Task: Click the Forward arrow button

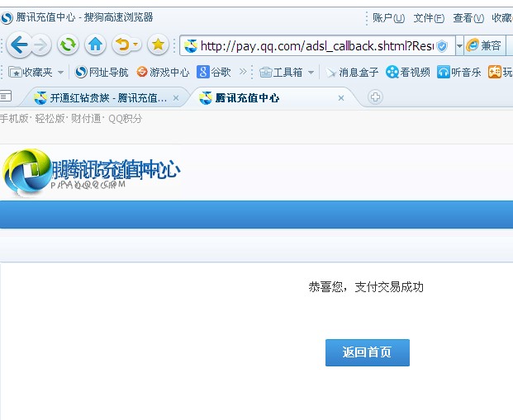Action: pos(41,45)
